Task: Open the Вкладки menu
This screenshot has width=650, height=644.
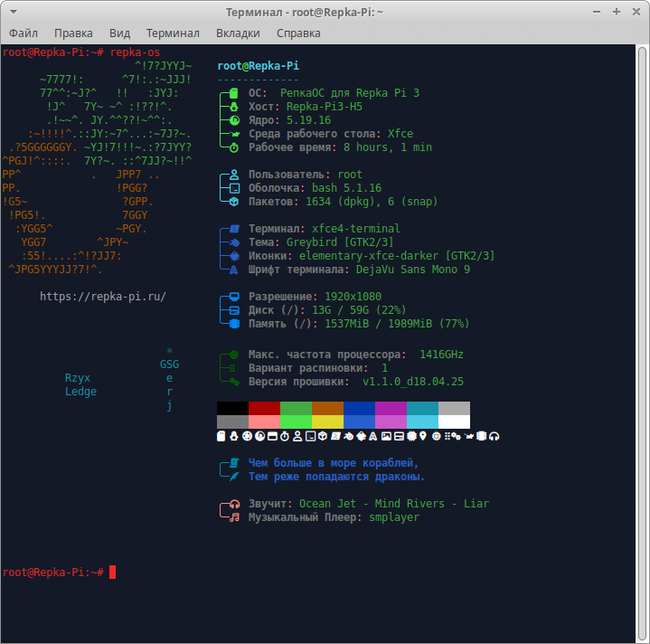Action: click(238, 33)
